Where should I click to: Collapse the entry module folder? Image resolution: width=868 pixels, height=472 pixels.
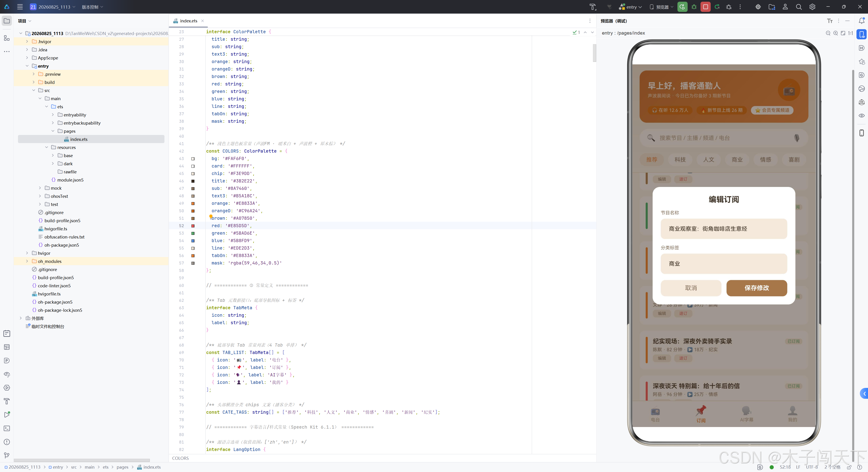tap(27, 66)
